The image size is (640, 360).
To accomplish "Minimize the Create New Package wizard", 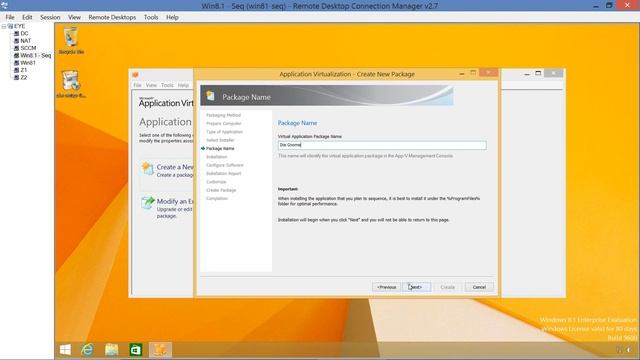I will pos(462,73).
